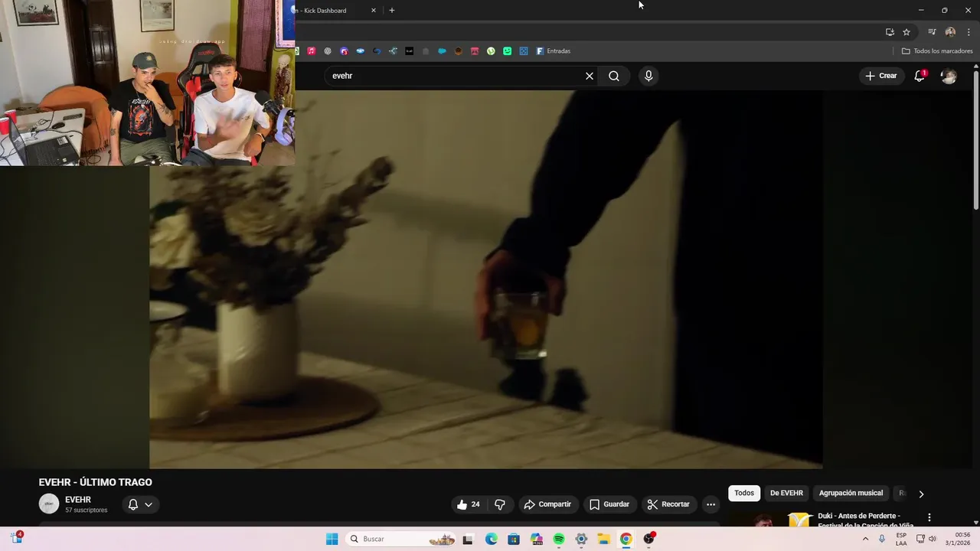Viewport: 980px width, 551px height.
Task: Open the ESP LAA language indicator
Action: click(901, 539)
